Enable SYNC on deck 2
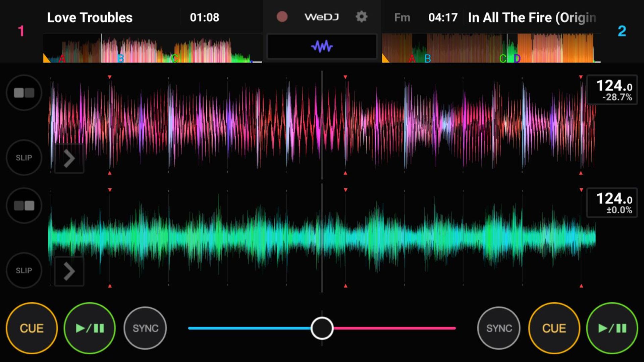This screenshot has width=644, height=362. coord(499,327)
